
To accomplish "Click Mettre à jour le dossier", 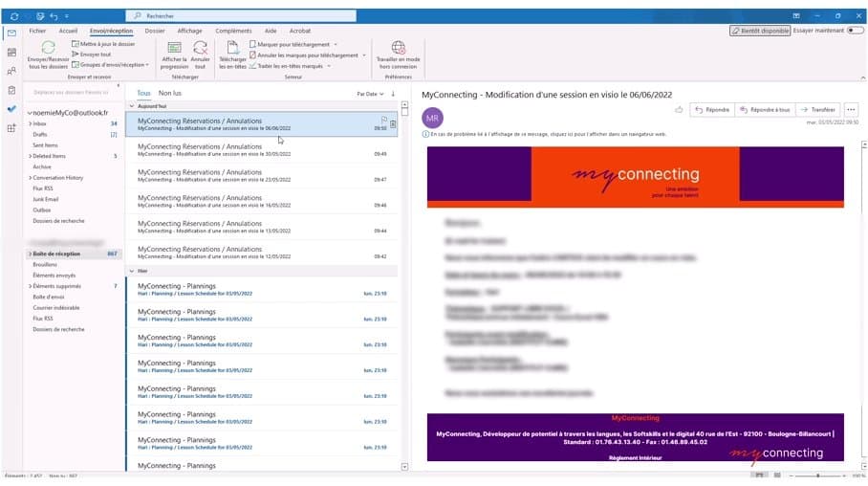I will point(103,44).
